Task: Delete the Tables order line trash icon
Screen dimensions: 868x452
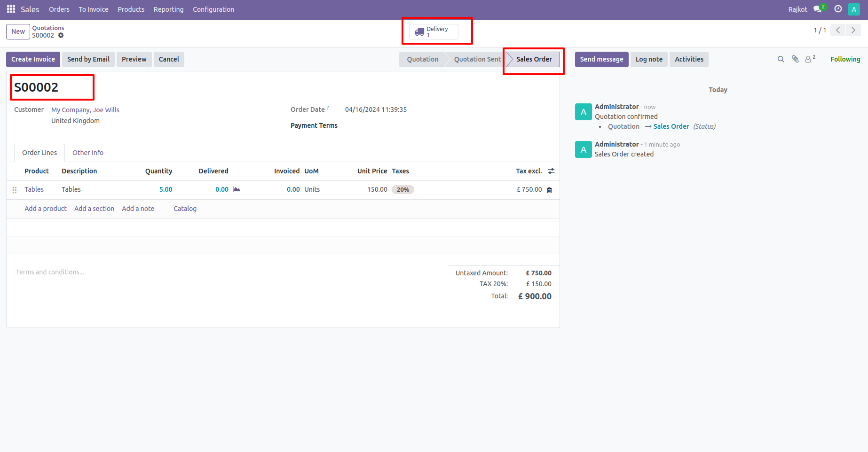Action: [549, 190]
